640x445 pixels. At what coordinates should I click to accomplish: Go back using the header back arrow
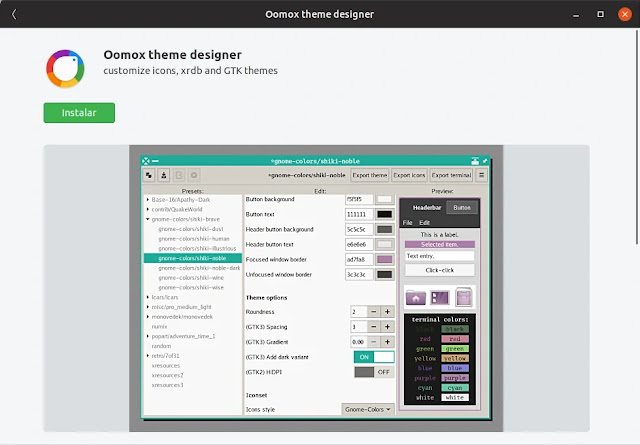(14, 14)
